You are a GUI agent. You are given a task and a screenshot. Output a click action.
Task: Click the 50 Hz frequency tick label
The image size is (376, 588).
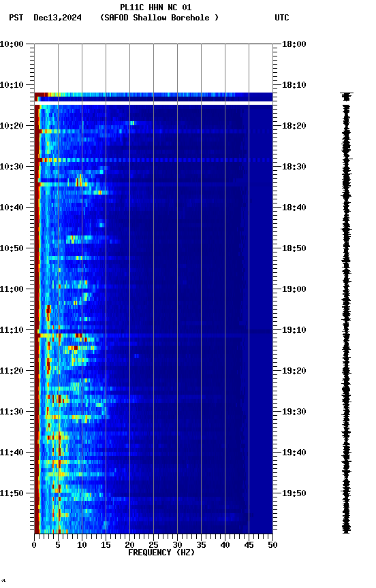(272, 545)
